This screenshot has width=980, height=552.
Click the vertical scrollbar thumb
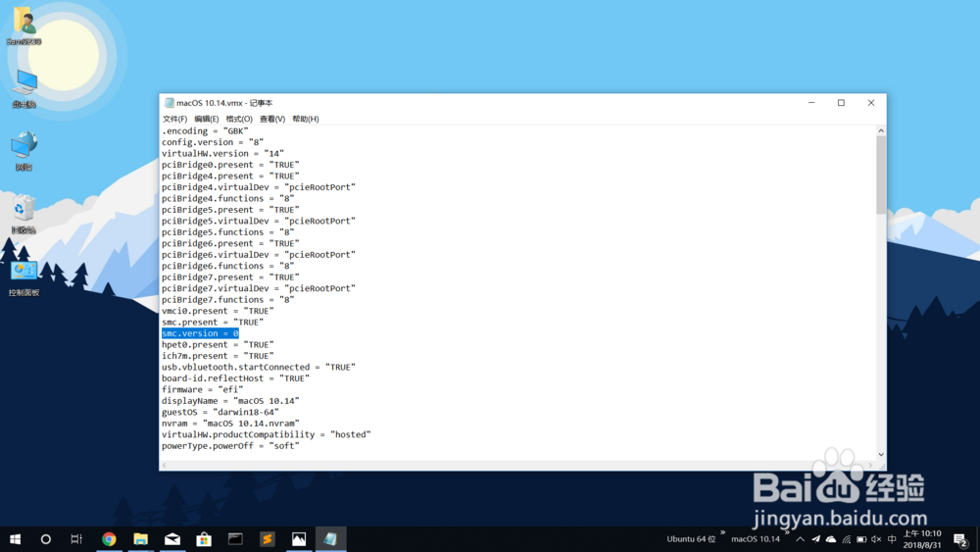click(x=881, y=176)
